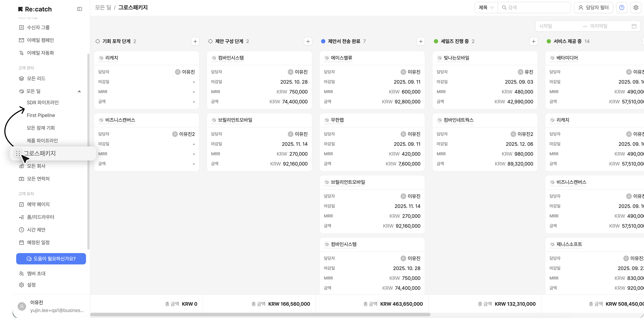Image resolution: width=644 pixels, height=318 pixels.
Task: Click the plus icon in 기회 포착 단계 column
Action: [195, 41]
